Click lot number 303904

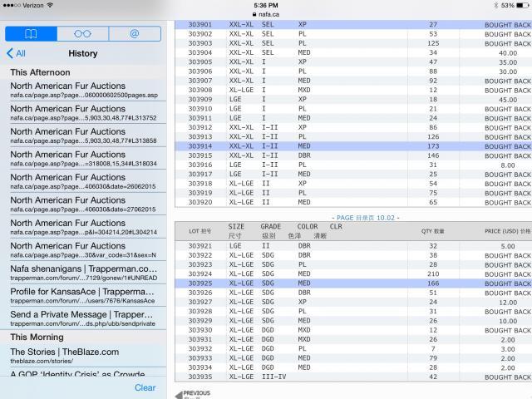(x=200, y=52)
